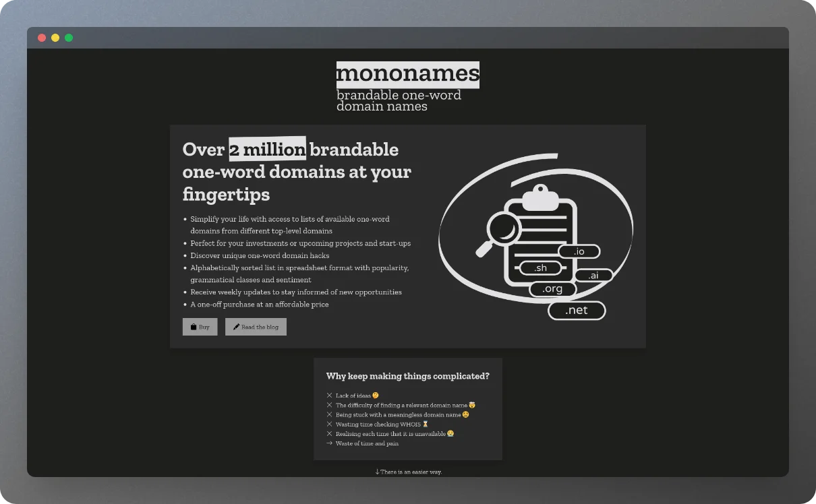Click 'Realising each time that it is unavailable'
Screen dimensions: 816x504
(x=390, y=434)
